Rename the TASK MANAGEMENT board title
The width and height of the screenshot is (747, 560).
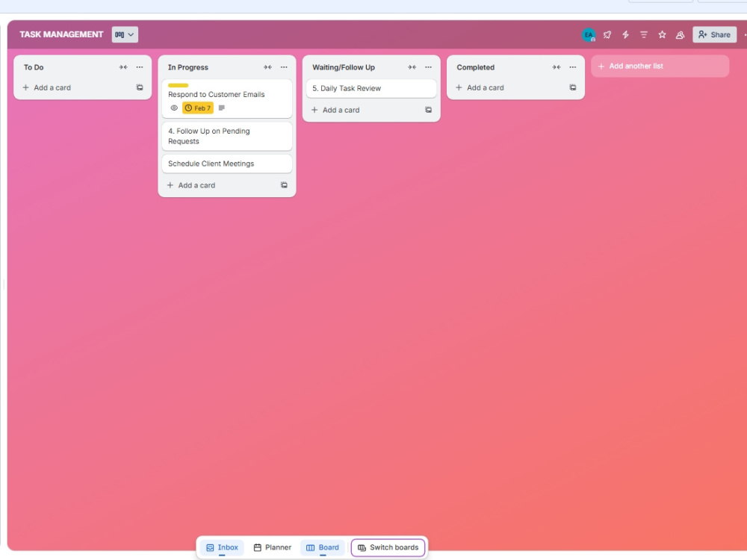(x=61, y=34)
